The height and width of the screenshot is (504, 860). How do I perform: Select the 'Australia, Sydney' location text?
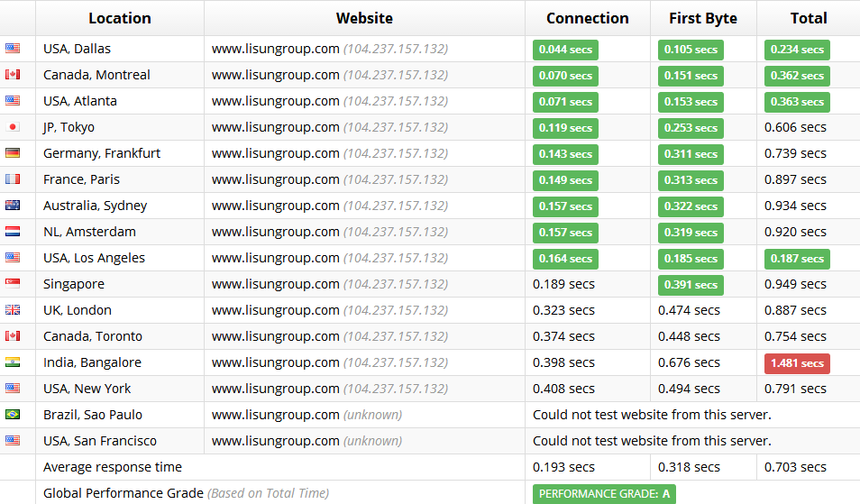(95, 206)
